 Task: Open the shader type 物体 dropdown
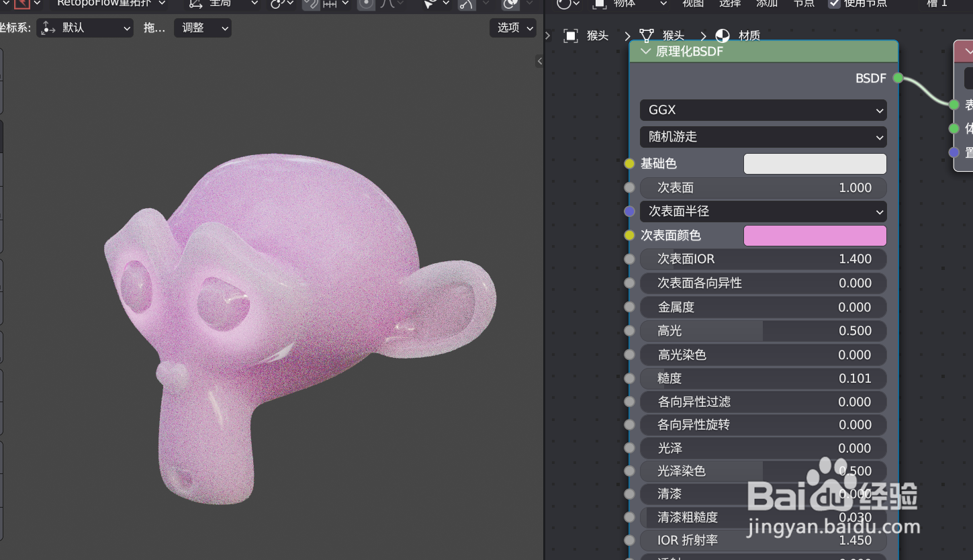click(x=630, y=3)
